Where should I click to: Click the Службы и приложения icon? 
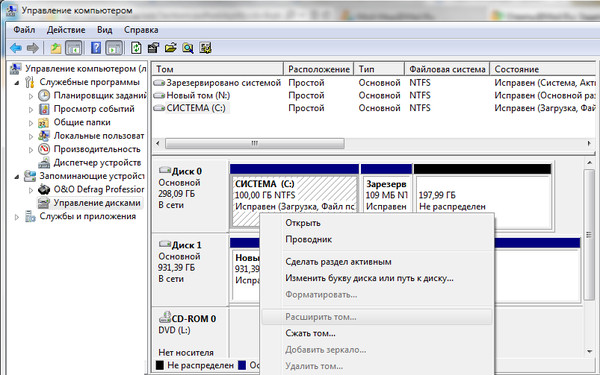pyautogui.click(x=30, y=217)
